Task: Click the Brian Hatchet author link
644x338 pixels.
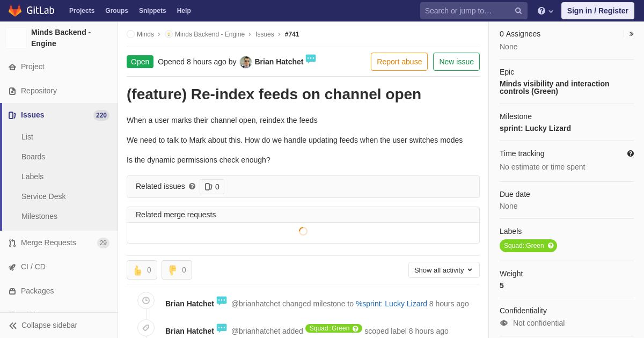Action: coord(279,62)
